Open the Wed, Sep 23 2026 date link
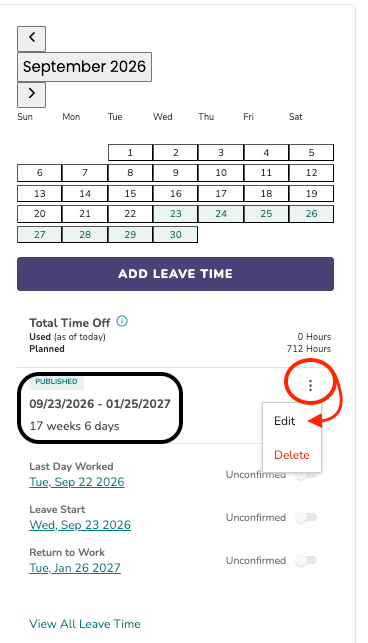Screen dimensions: 368x643 pos(80,525)
